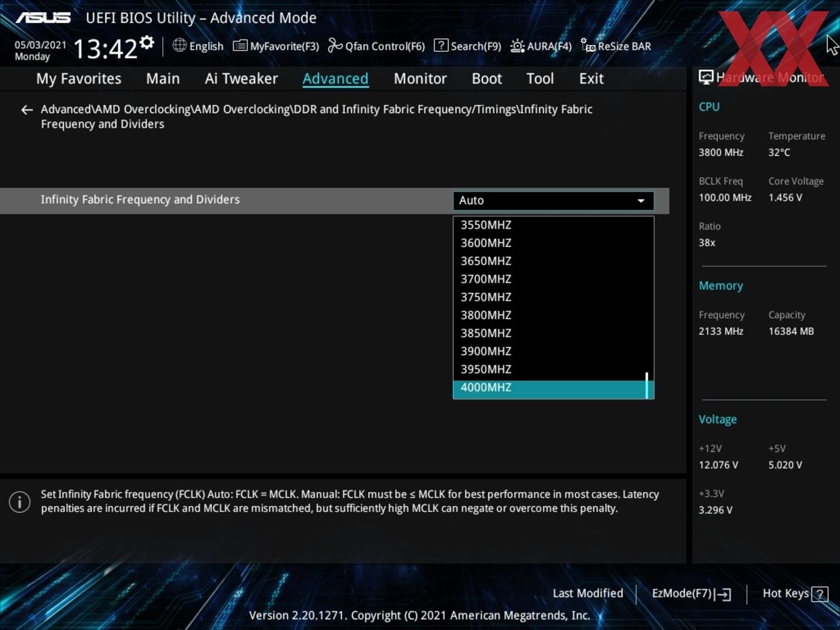The width and height of the screenshot is (840, 630).
Task: Click the CPU Frequency 3800 MHz value
Action: point(721,152)
